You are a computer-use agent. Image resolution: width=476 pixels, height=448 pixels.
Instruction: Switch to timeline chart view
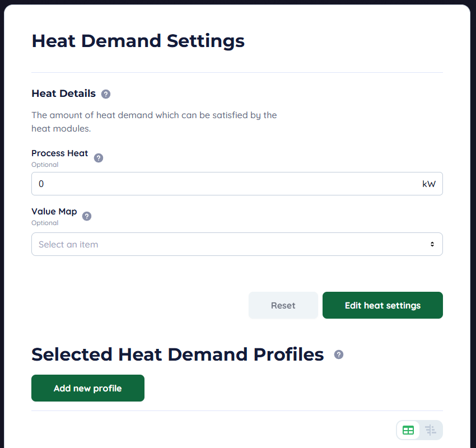(x=430, y=430)
